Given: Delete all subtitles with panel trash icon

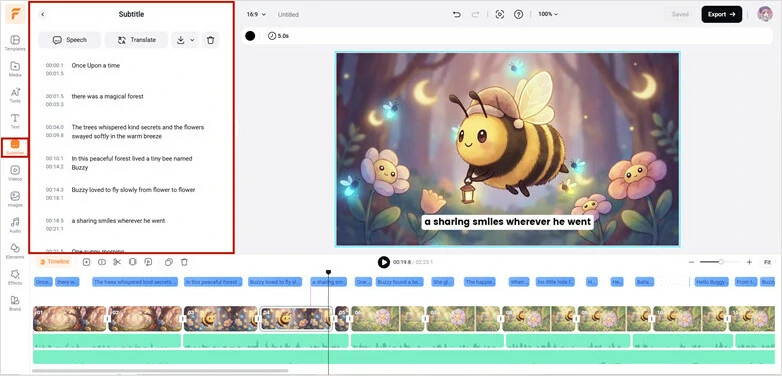Looking at the screenshot, I should [x=210, y=40].
